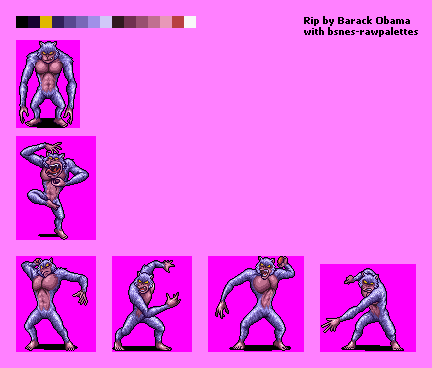The width and height of the screenshot is (432, 368).
Task: Select the yellow palette swatch
Action: pos(46,22)
